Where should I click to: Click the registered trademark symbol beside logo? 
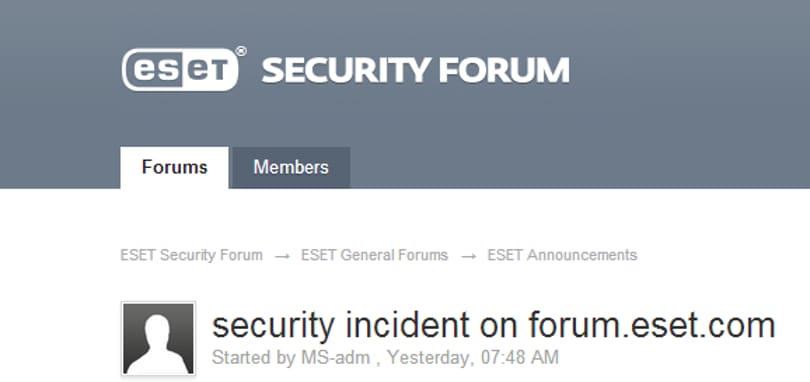241,51
